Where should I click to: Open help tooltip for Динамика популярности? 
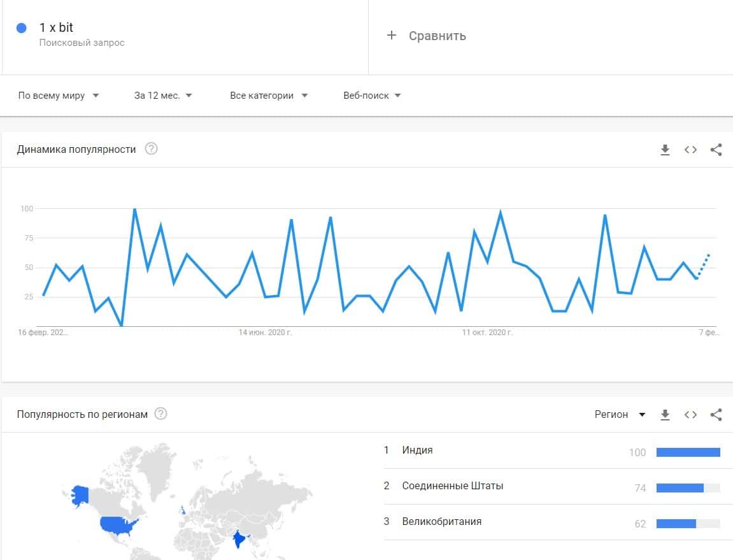click(x=151, y=149)
